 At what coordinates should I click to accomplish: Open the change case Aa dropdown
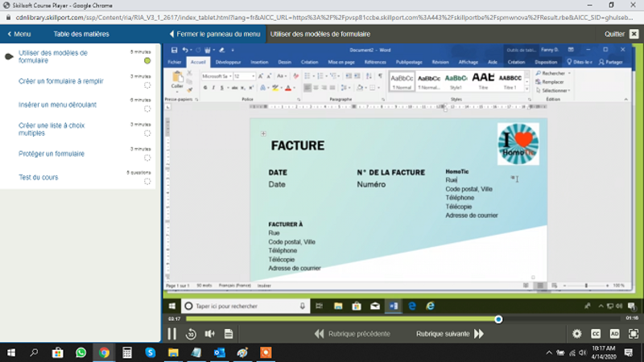tap(281, 76)
